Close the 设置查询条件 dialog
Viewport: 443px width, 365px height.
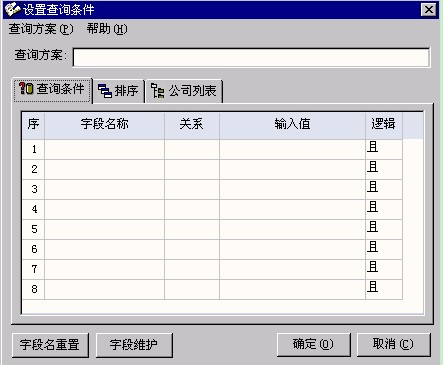pos(429,9)
